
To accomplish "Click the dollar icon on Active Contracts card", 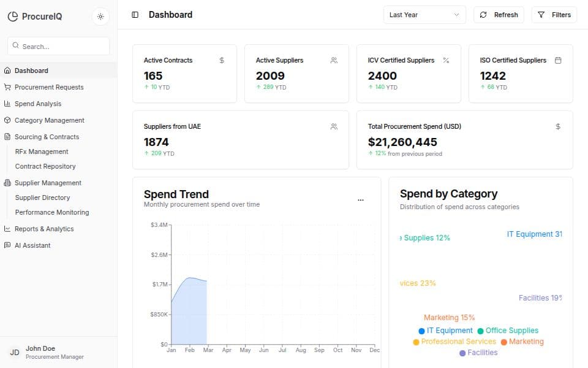I will 222,60.
